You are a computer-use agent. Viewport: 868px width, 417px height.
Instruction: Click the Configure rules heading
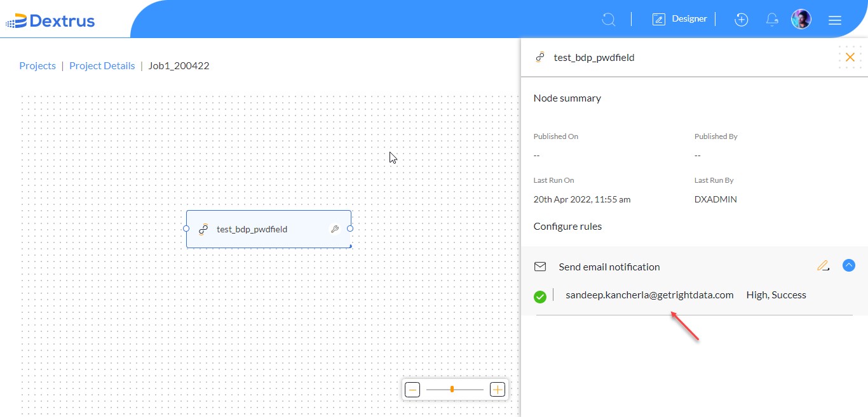coord(567,226)
